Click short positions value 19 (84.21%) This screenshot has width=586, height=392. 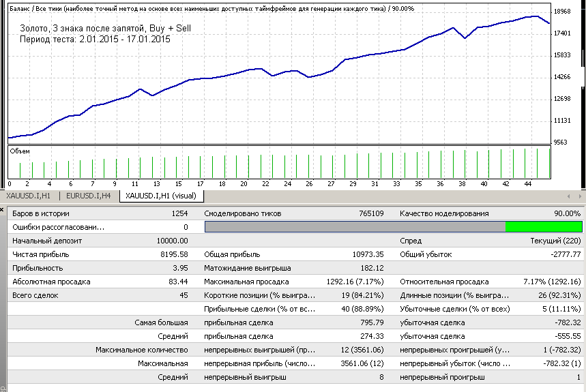click(362, 295)
